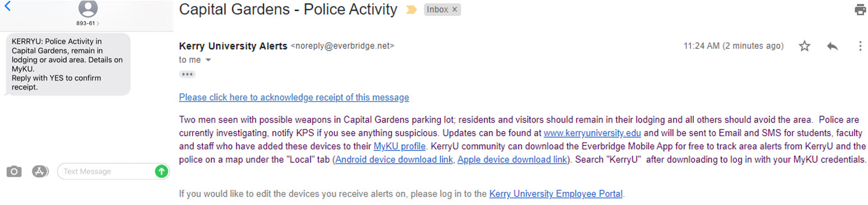This screenshot has width=868, height=205.
Task: Focus the Text Message input field
Action: [105, 171]
